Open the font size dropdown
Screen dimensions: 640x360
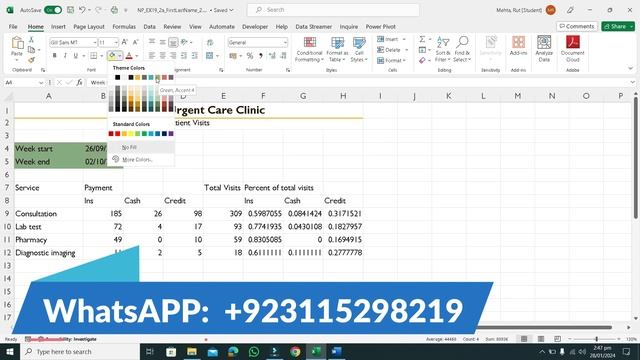116,42
